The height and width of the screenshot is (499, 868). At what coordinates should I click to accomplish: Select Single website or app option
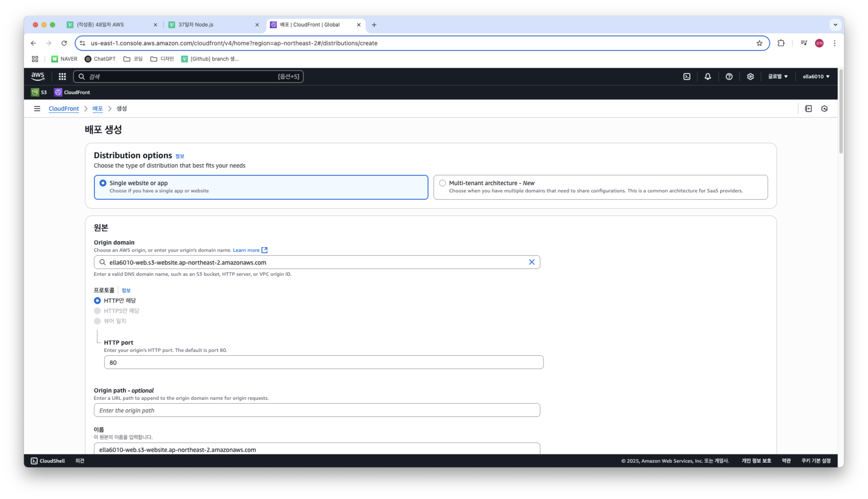coord(261,187)
